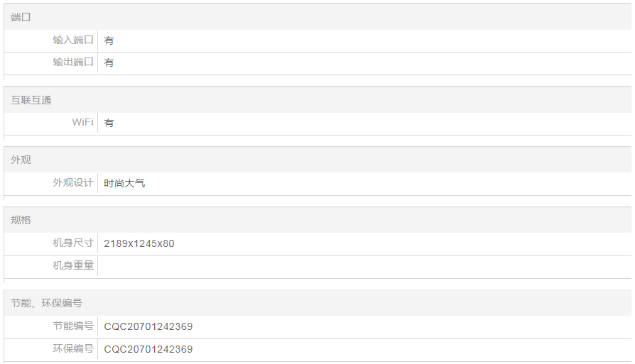
Task: Click the CQC20701242369 value beside 环保编号
Action: coord(148,349)
